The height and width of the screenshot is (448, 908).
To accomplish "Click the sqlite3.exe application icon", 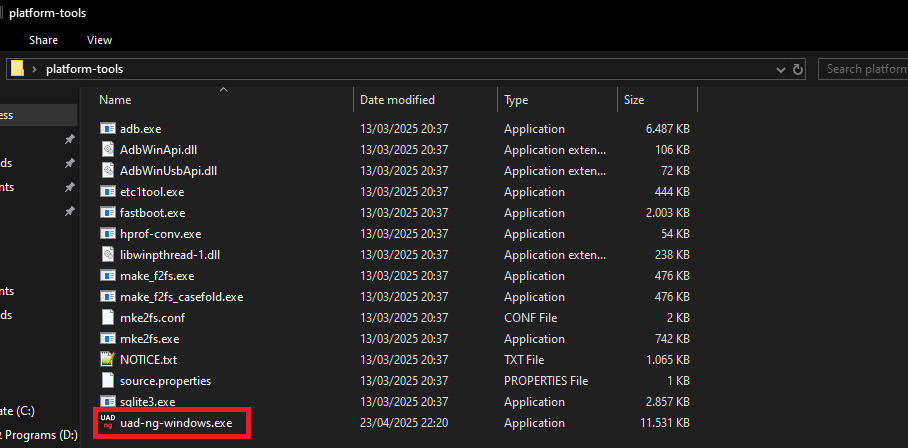I will [109, 402].
